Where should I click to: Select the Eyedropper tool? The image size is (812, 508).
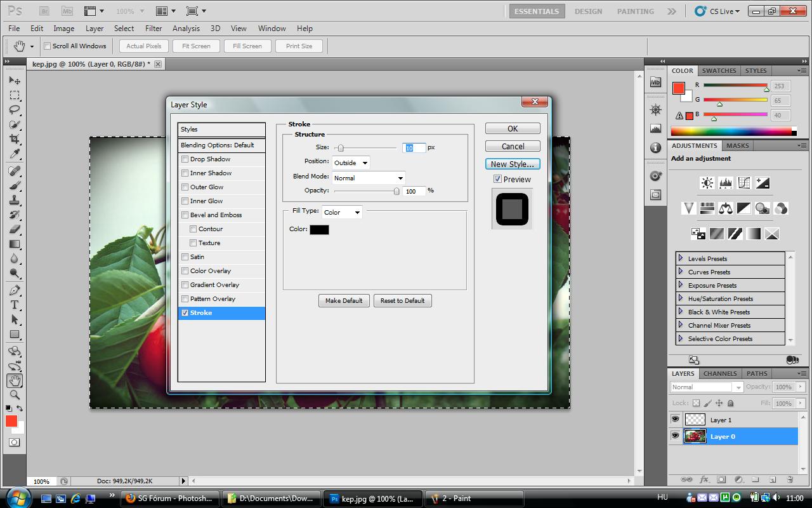[x=15, y=154]
